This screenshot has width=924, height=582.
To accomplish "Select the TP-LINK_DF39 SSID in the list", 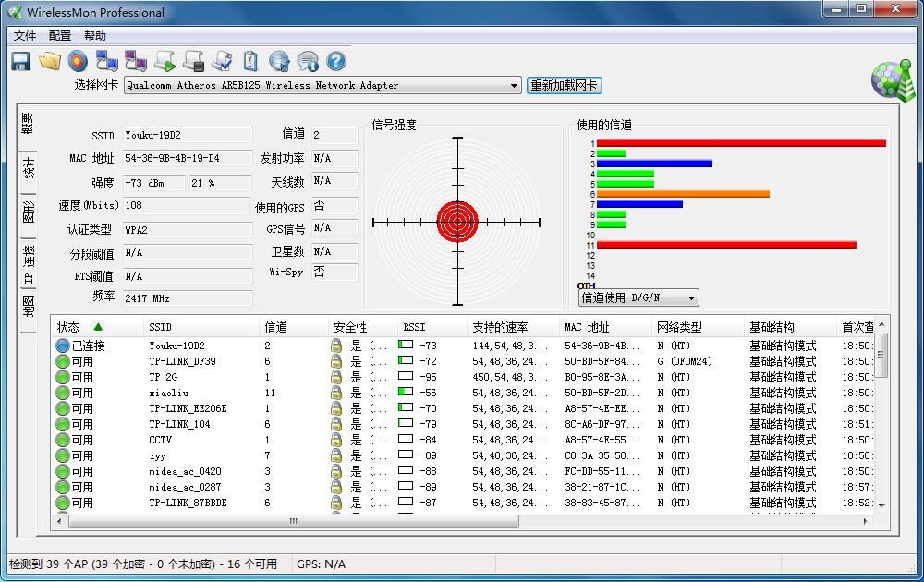I will coord(183,361).
